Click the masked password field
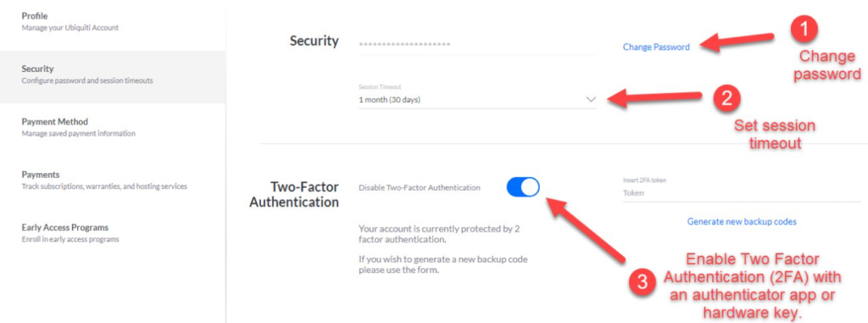Screen dimensions: 868x323 click(x=477, y=44)
